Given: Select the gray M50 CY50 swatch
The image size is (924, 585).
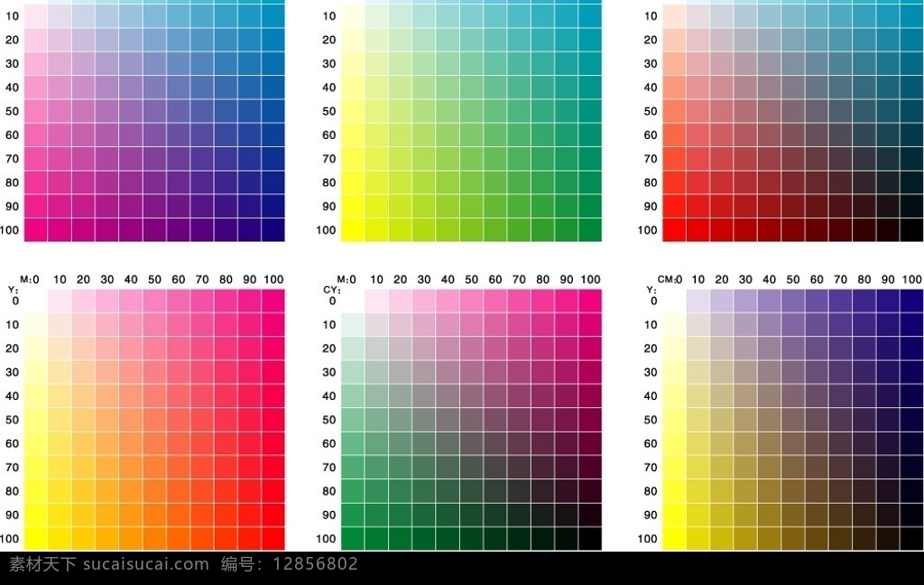Looking at the screenshot, I should click(x=471, y=420).
